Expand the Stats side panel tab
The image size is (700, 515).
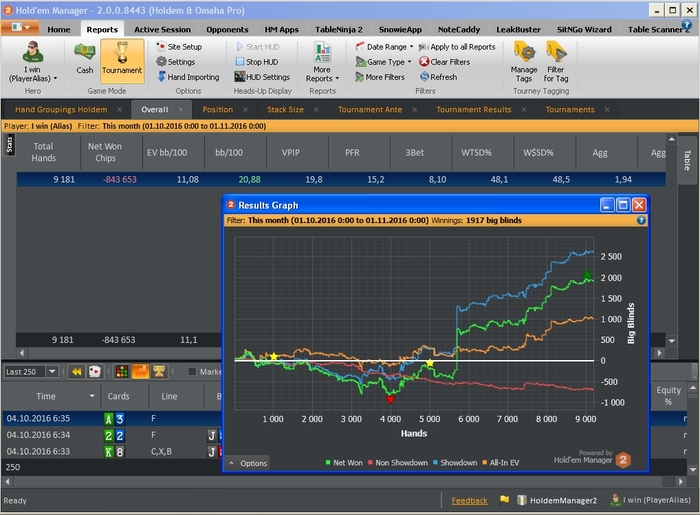pos(9,145)
